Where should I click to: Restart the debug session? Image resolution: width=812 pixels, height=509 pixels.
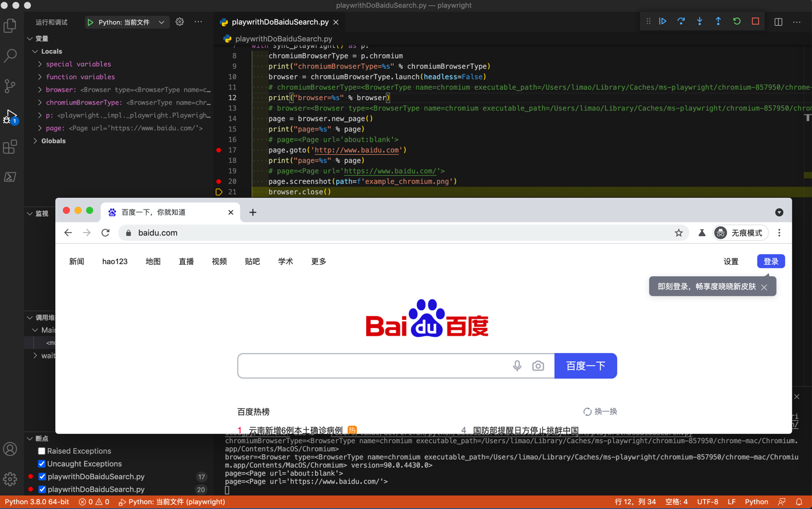point(737,22)
